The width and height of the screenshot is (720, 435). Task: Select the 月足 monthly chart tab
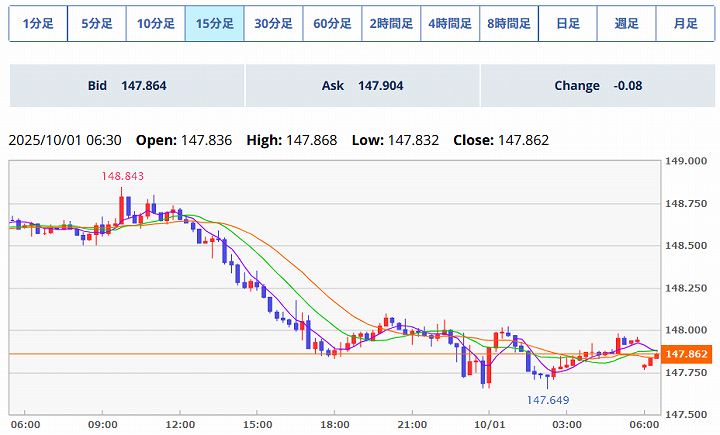point(685,24)
